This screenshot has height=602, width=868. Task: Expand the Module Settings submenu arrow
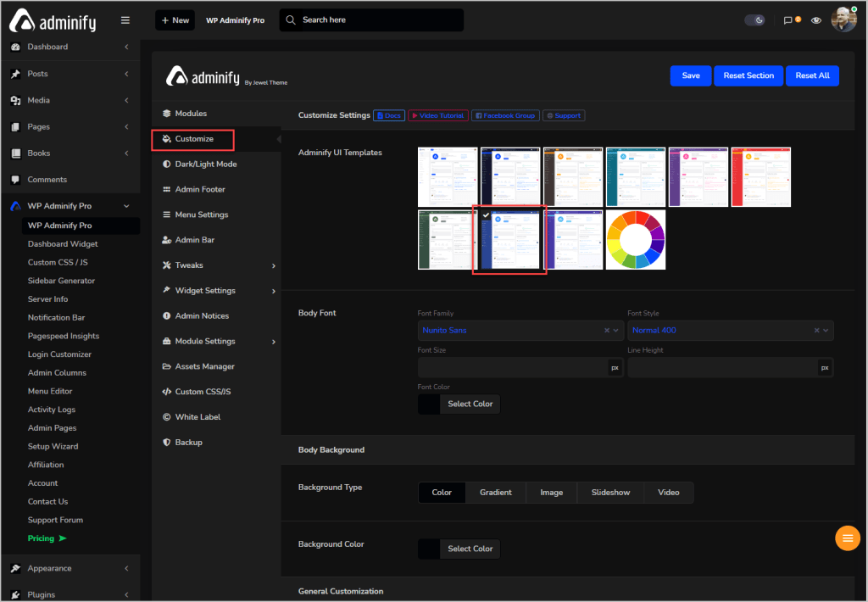click(274, 342)
